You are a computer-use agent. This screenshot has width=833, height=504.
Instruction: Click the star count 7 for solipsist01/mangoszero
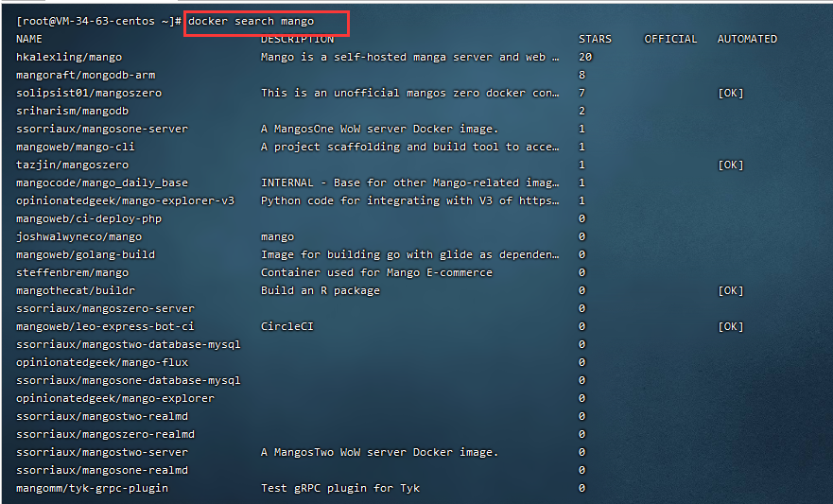pos(581,93)
